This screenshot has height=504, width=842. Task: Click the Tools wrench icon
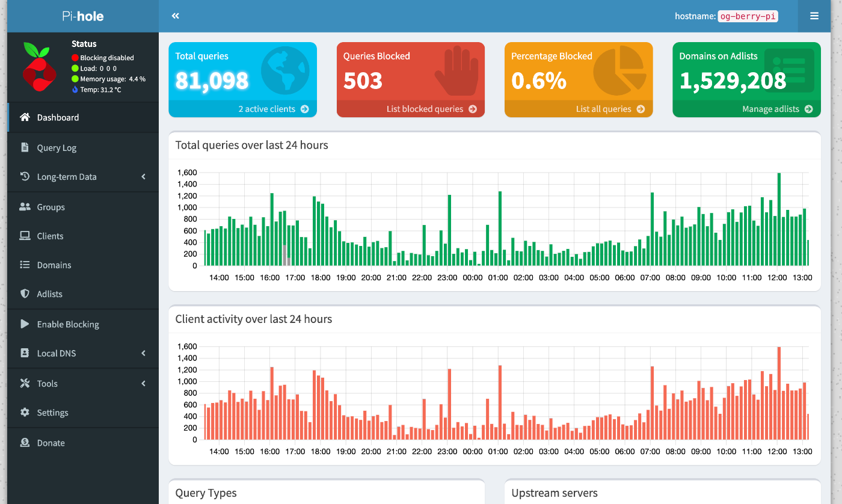pos(25,383)
